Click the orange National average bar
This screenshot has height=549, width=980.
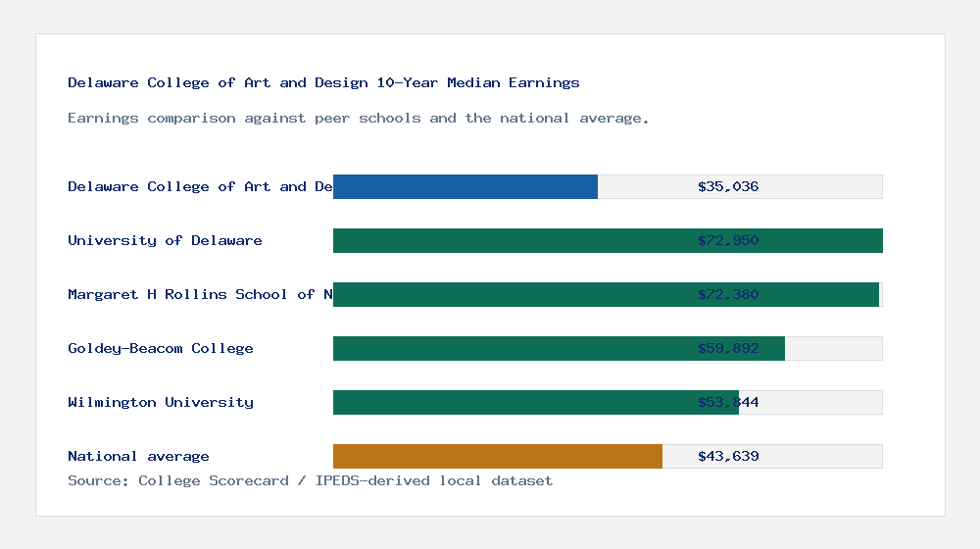coord(498,456)
